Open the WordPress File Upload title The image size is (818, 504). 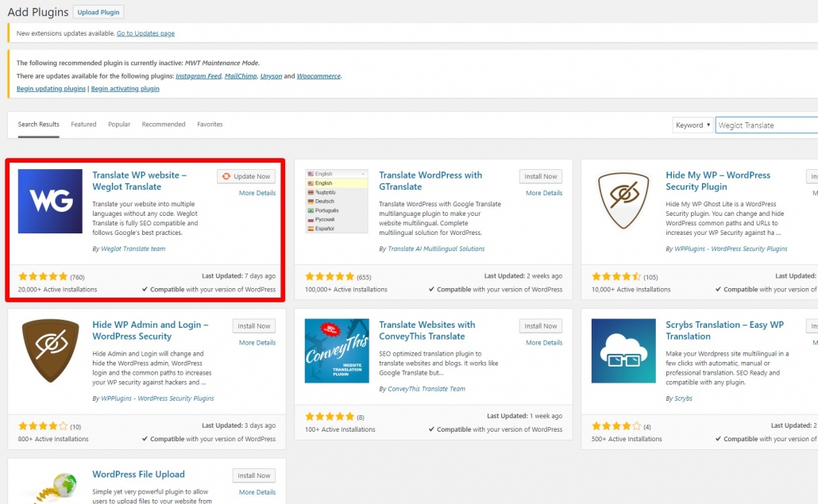point(138,475)
